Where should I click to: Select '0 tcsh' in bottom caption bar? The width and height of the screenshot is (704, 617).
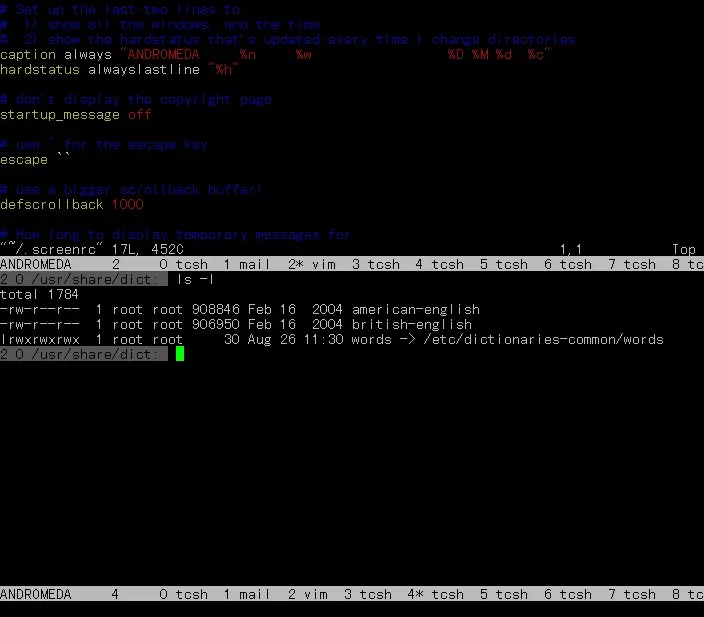click(x=184, y=595)
